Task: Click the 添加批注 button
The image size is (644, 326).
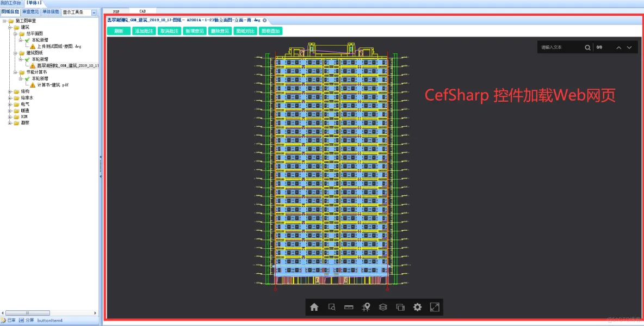Action: 144,31
